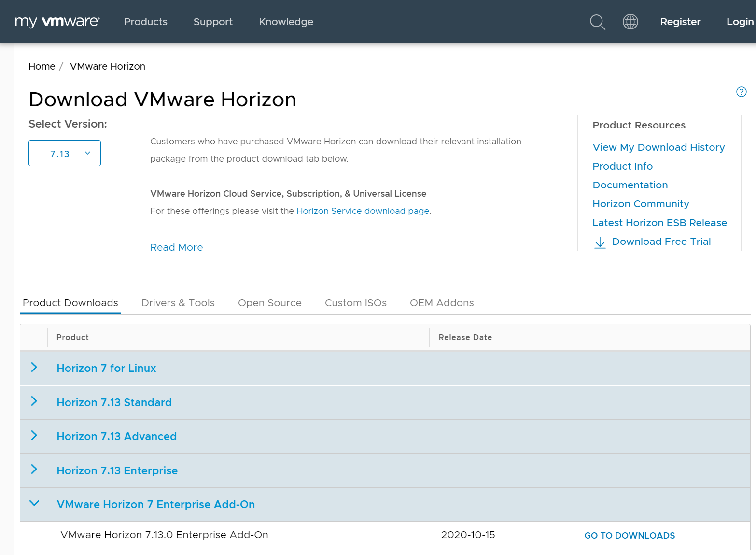Screen dimensions: 756x555
Task: Open View My Download History link
Action: [x=658, y=147]
